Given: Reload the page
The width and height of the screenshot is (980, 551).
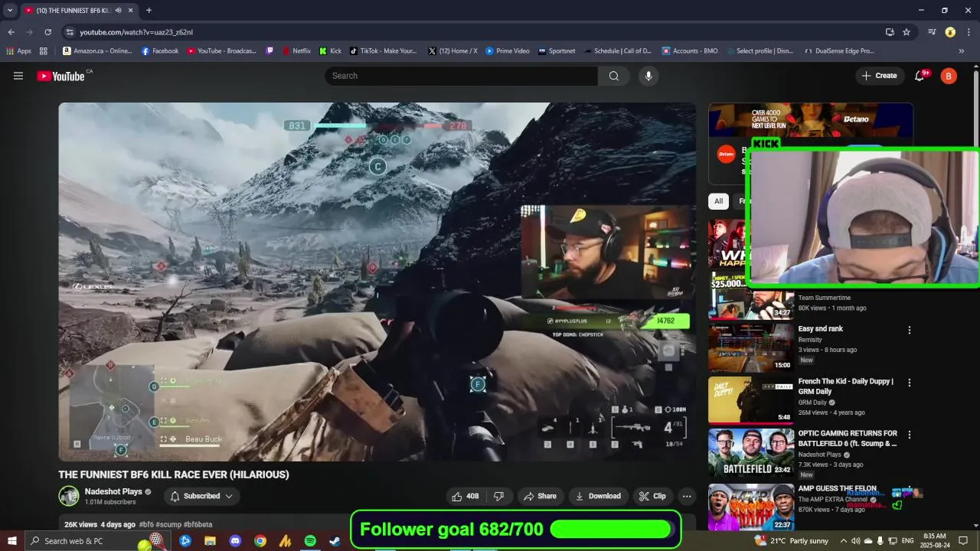Looking at the screenshot, I should [x=47, y=32].
